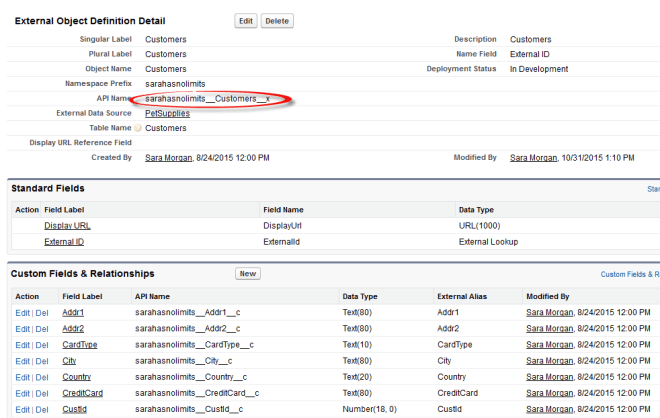This screenshot has width=660, height=418.
Task: Click the ExternalId field name cell
Action: pyautogui.click(x=282, y=242)
